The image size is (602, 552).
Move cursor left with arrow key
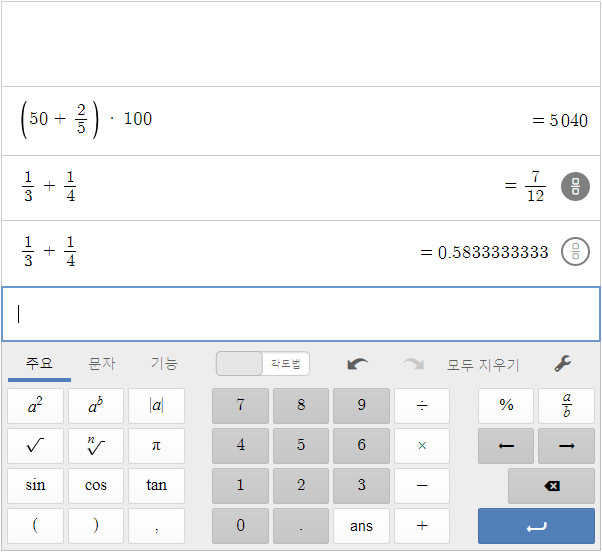click(x=506, y=446)
